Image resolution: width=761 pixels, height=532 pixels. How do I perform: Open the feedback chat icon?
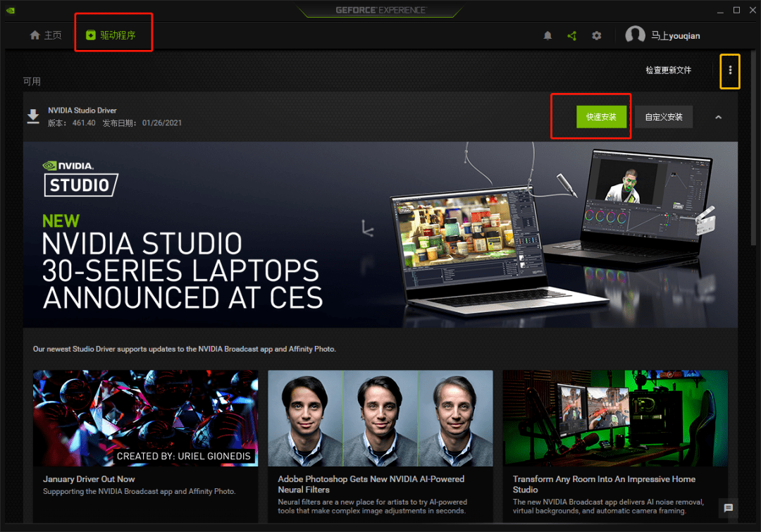click(728, 508)
